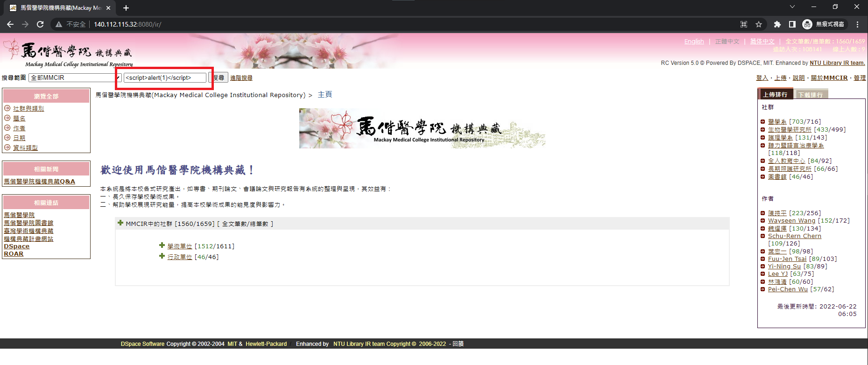The image size is (868, 365).
Task: Click the browser back arrow
Action: [x=10, y=24]
